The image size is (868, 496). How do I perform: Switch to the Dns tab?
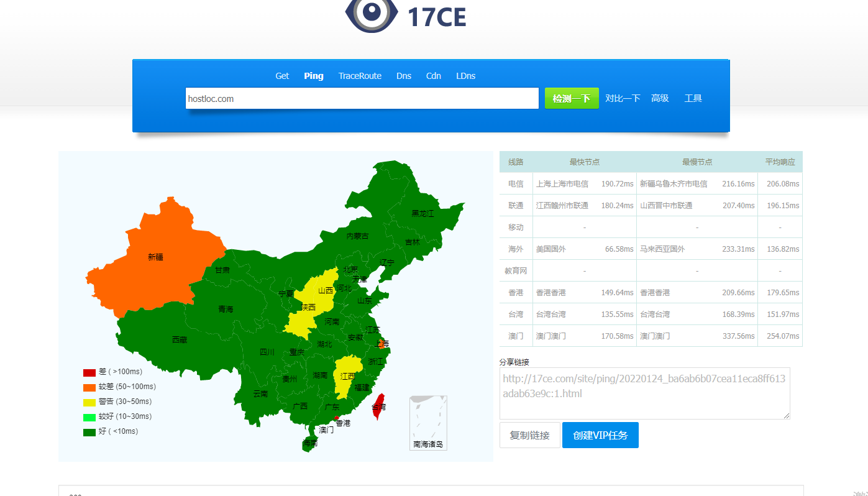point(404,76)
